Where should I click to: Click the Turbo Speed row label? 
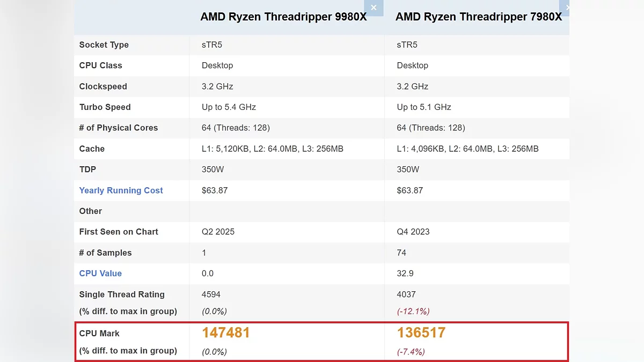[105, 107]
